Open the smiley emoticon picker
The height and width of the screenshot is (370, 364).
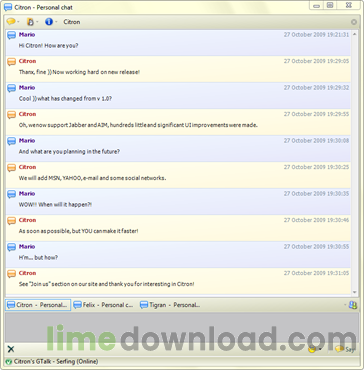coord(312,349)
